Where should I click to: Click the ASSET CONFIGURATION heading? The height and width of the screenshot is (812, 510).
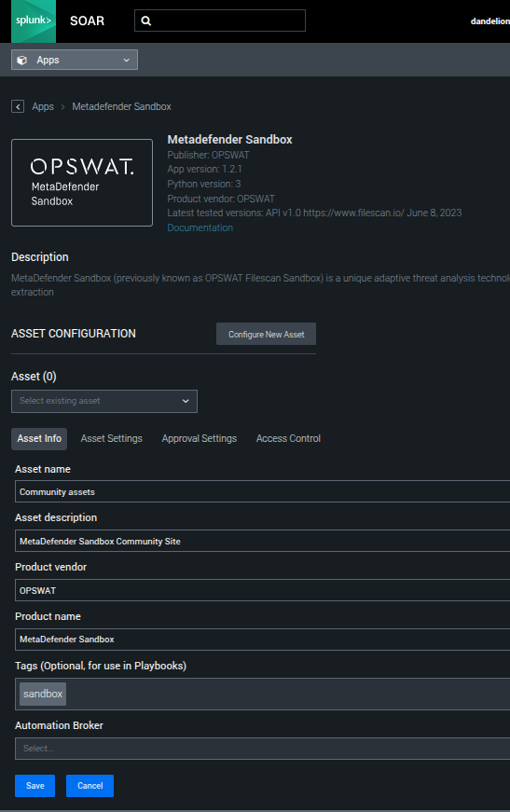[x=74, y=334]
